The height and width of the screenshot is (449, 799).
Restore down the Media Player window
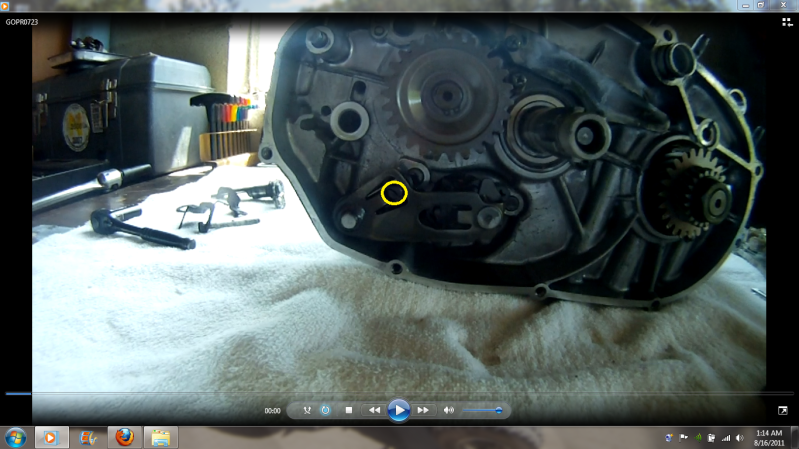coord(761,5)
